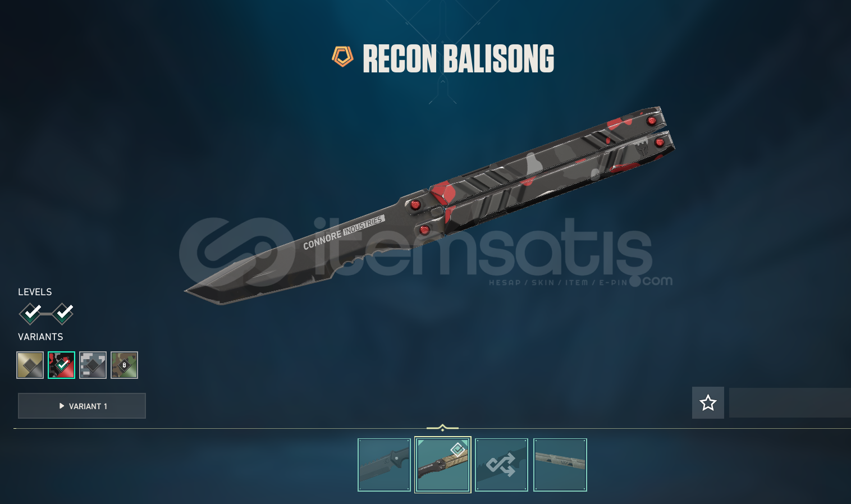Select the fourth melee skin thumbnail
The width and height of the screenshot is (851, 504).
560,465
